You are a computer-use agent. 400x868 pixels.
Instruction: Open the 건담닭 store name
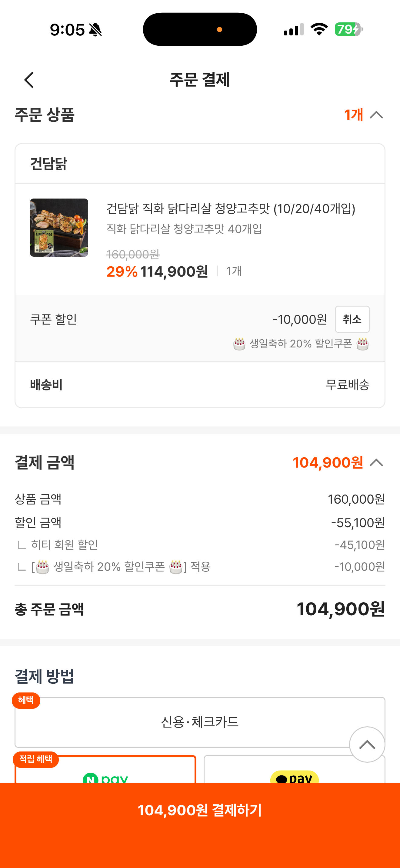(48, 164)
